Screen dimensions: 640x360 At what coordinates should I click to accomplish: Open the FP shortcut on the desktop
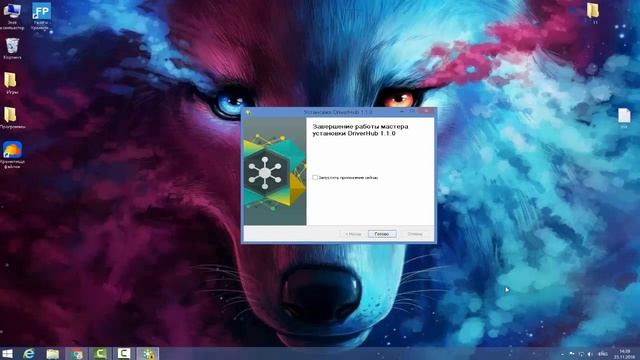(x=41, y=16)
